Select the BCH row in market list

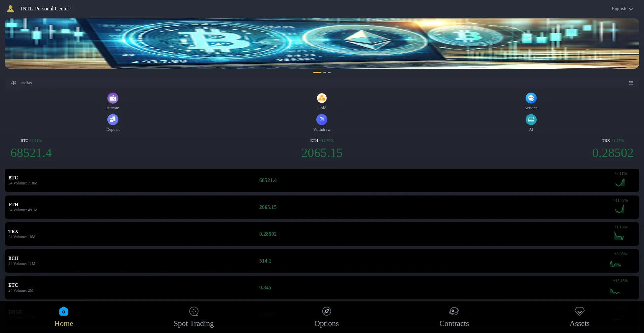coord(322,261)
